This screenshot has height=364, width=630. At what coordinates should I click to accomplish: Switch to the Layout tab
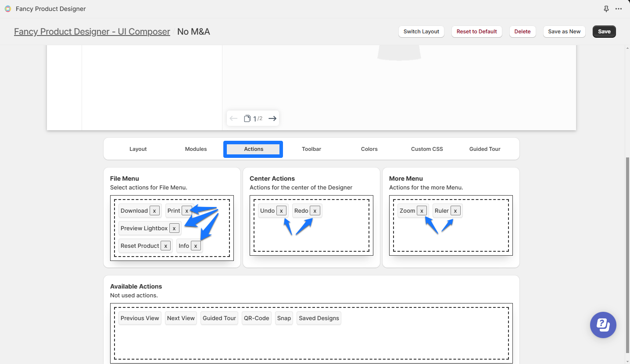(x=138, y=149)
